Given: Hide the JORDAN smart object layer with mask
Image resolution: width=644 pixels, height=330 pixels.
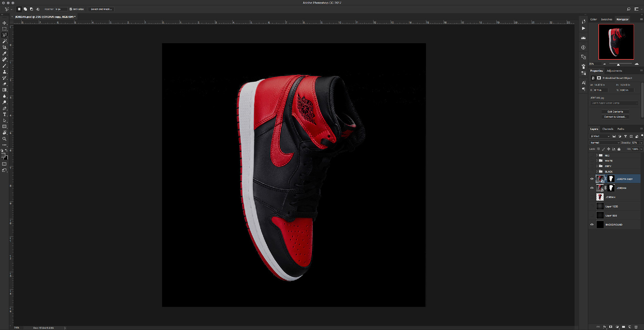Looking at the screenshot, I should 592,188.
